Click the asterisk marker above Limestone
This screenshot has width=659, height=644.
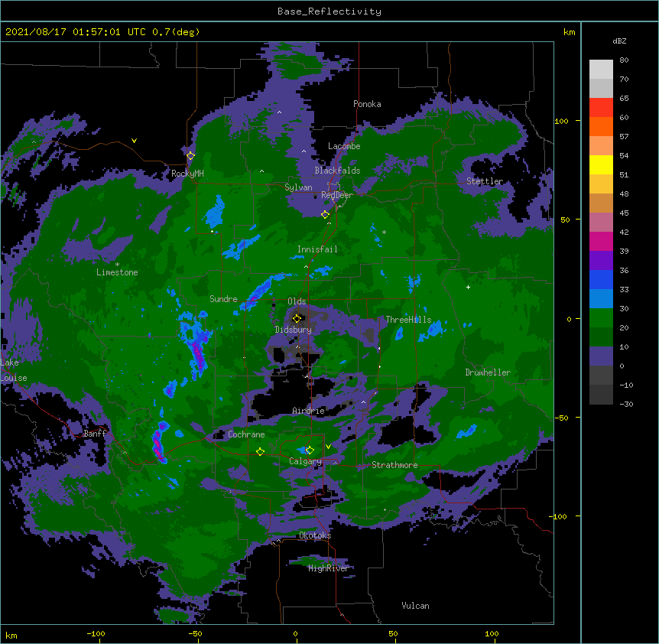117,265
